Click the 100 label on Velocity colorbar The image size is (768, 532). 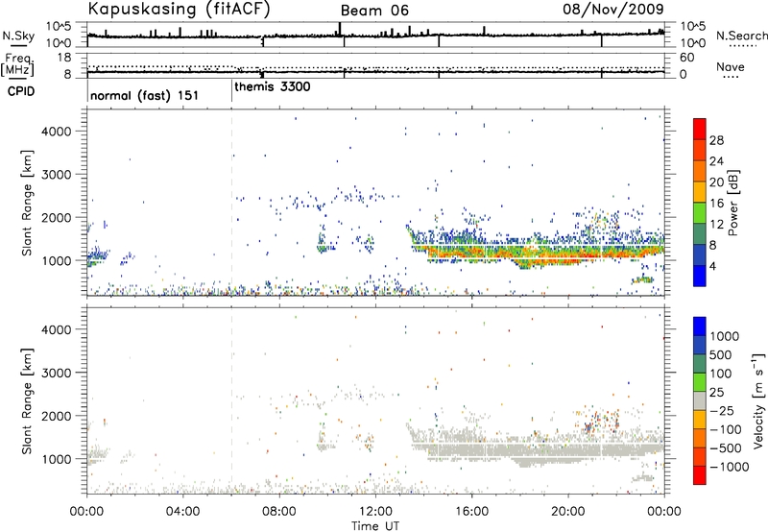pos(721,374)
